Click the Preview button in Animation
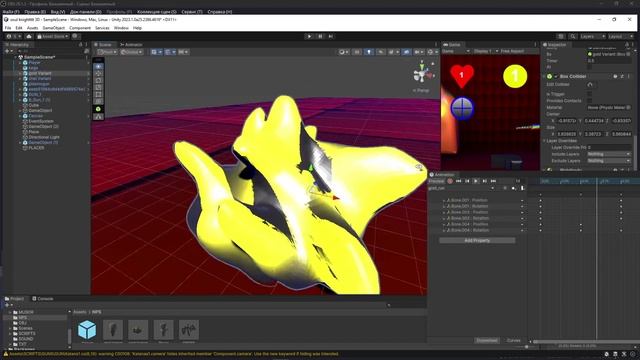Screen dimensions: 640x360 point(436,181)
